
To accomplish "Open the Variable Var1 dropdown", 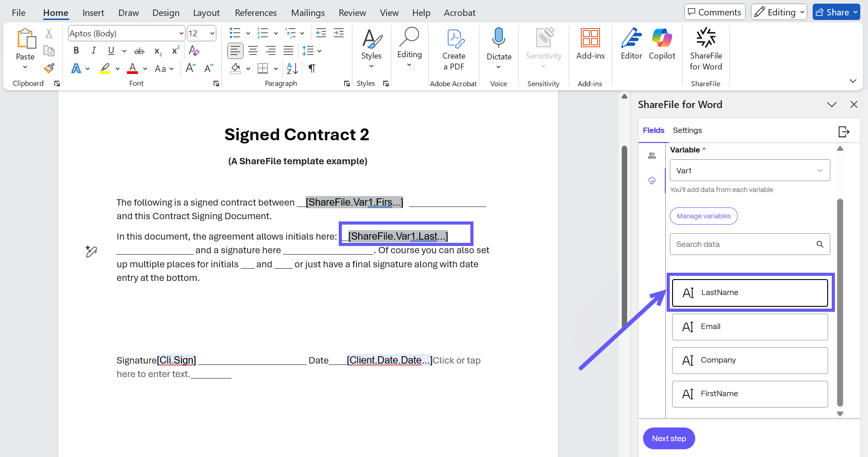I will tap(750, 171).
